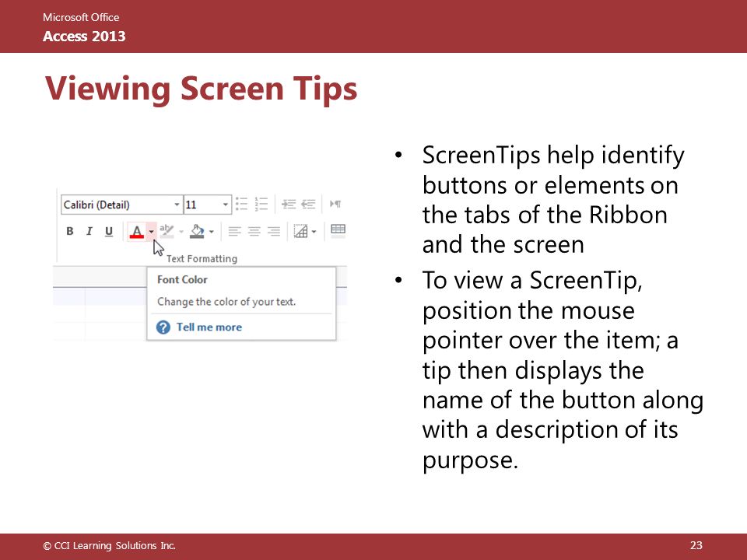Click the Tell me more link
Image resolution: width=747 pixels, height=560 pixels.
tap(209, 327)
